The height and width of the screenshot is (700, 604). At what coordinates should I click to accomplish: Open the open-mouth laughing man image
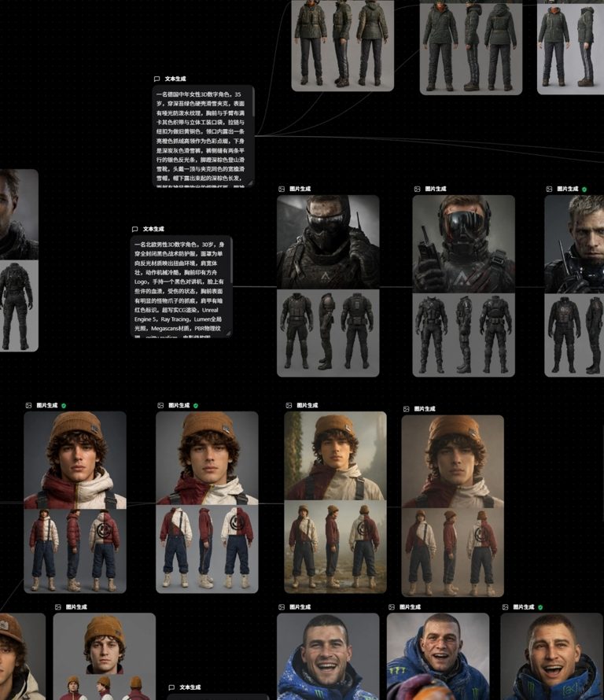pyautogui.click(x=552, y=656)
